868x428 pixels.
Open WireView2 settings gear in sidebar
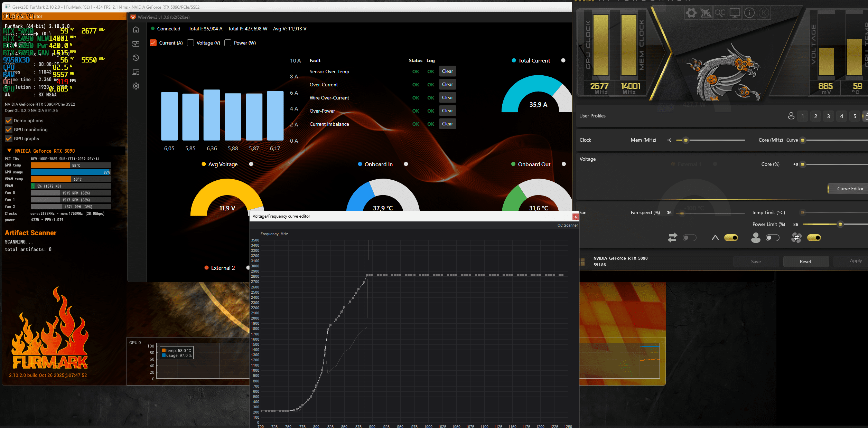(136, 86)
